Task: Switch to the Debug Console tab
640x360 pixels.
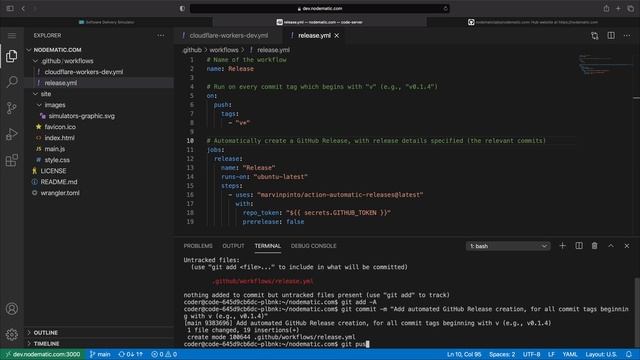Action: coord(313,246)
